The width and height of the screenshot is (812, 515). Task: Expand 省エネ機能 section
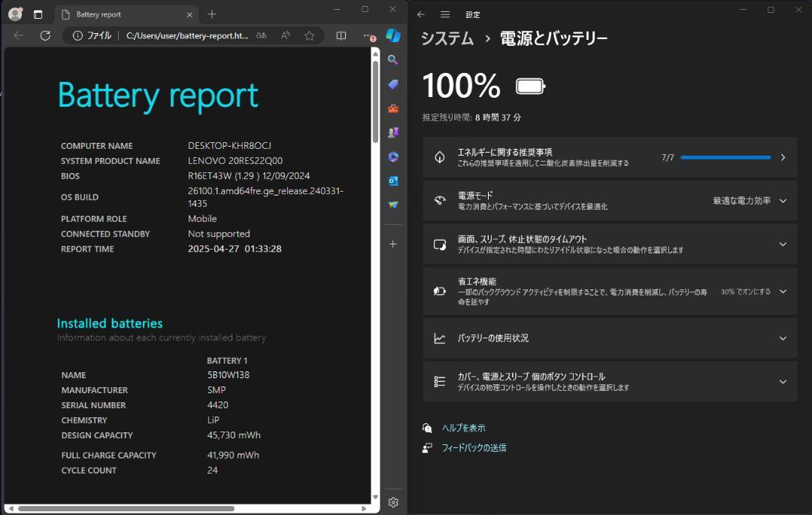click(x=610, y=292)
